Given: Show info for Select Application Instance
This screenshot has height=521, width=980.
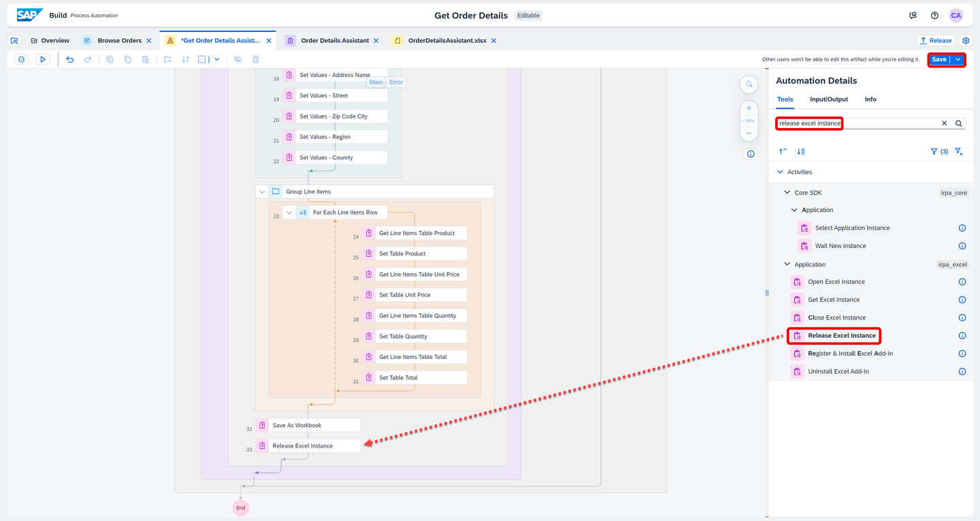Looking at the screenshot, I should pos(962,228).
